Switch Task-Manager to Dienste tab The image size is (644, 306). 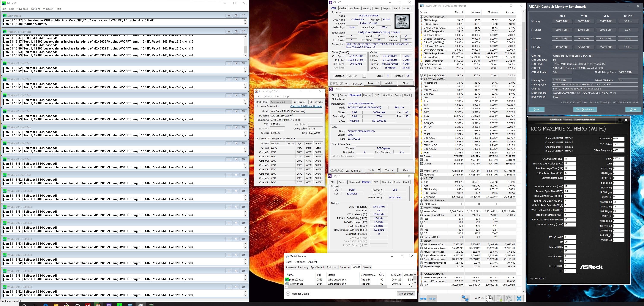pyautogui.click(x=367, y=267)
